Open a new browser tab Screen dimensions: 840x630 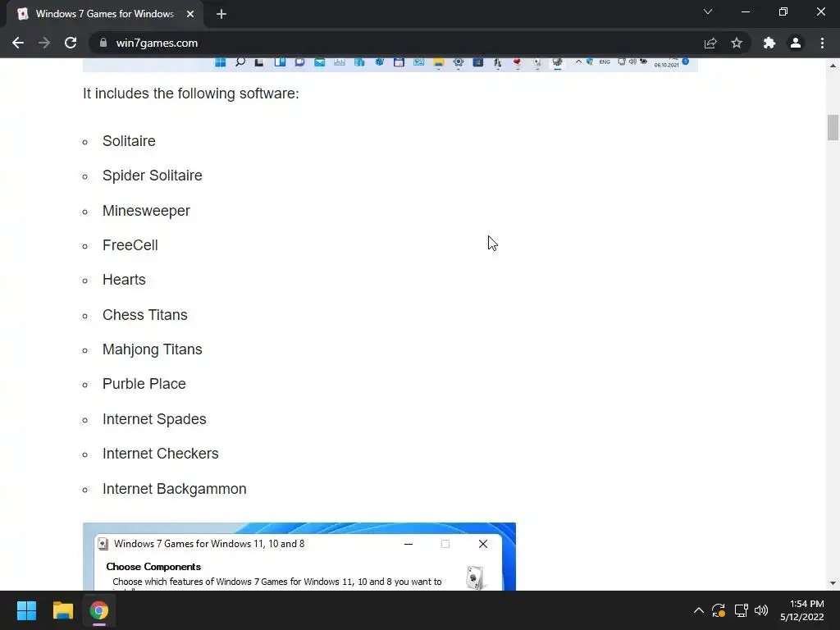click(221, 14)
